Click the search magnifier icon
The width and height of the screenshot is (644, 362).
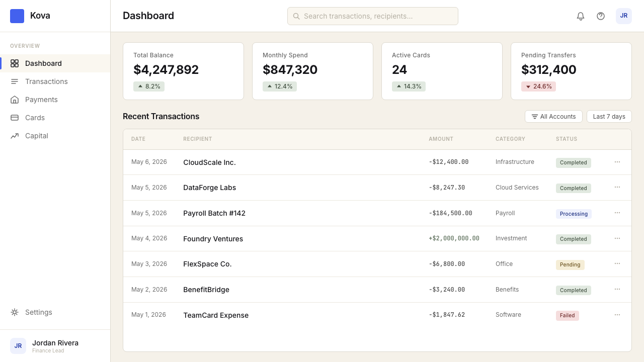pos(296,16)
